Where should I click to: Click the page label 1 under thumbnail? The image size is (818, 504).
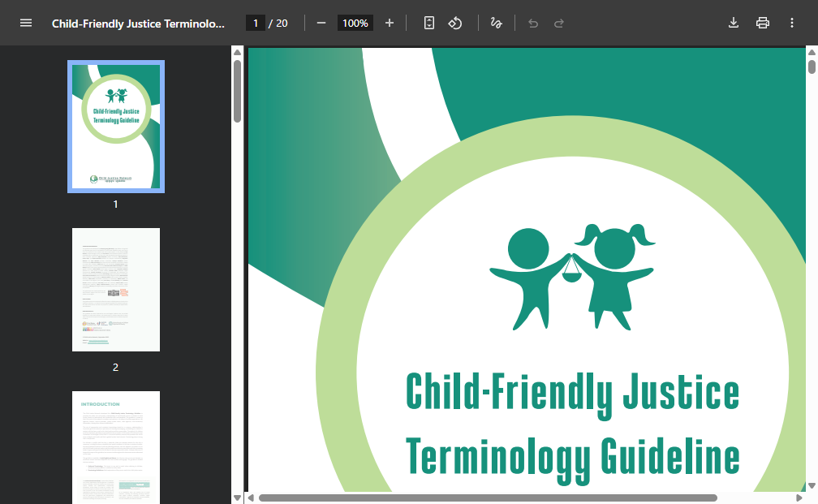[116, 205]
